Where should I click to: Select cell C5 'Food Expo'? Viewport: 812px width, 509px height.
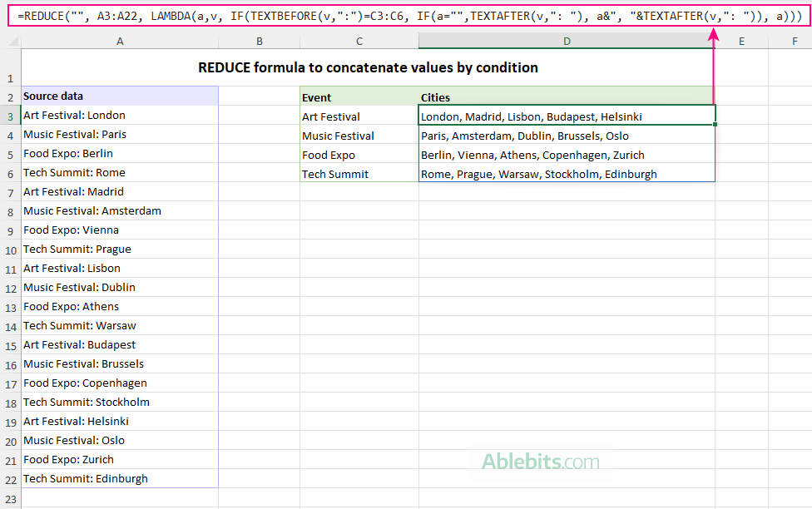click(359, 154)
